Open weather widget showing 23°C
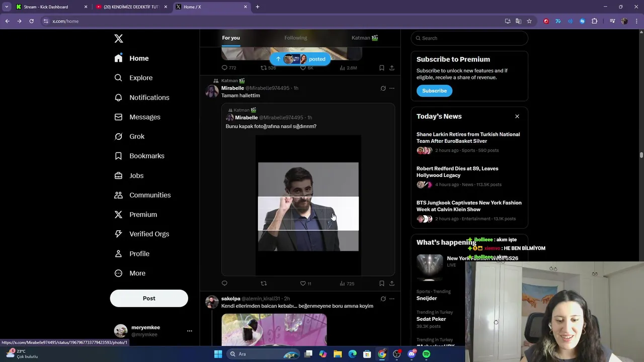This screenshot has width=644, height=362. pos(22,353)
